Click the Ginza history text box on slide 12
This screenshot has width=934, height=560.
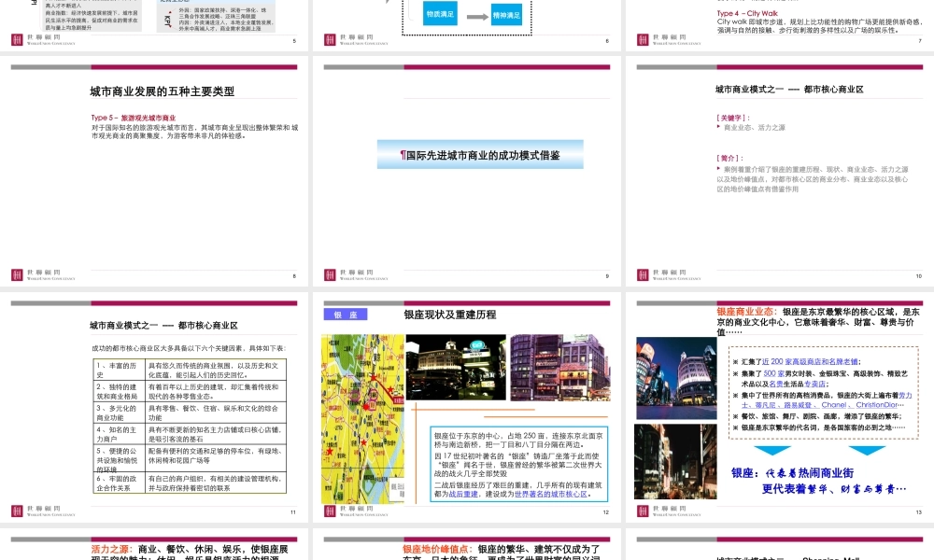pos(518,464)
